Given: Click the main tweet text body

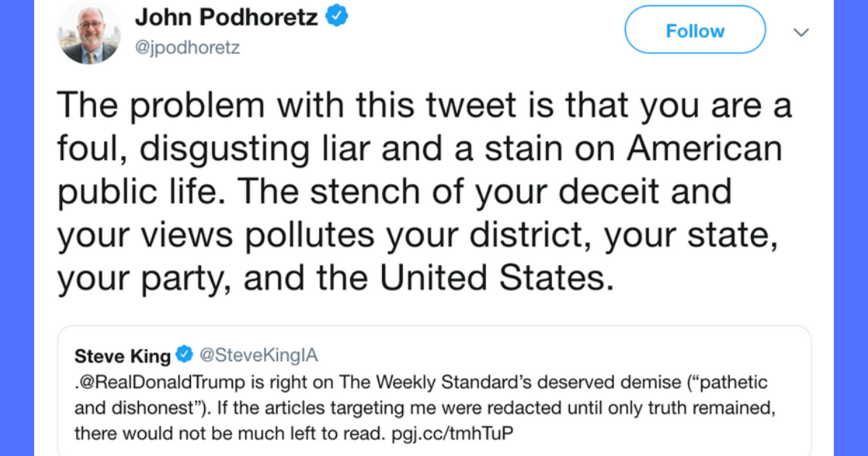Looking at the screenshot, I should click(x=420, y=192).
